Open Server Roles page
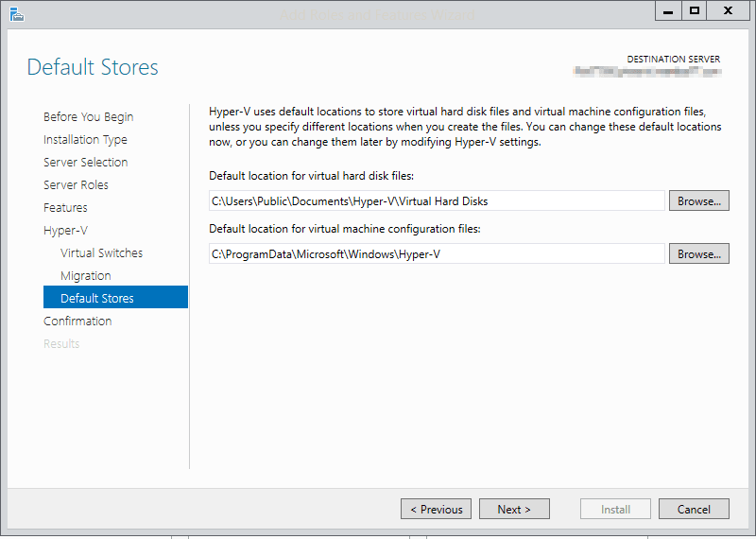Image resolution: width=756 pixels, height=539 pixels. (x=76, y=184)
